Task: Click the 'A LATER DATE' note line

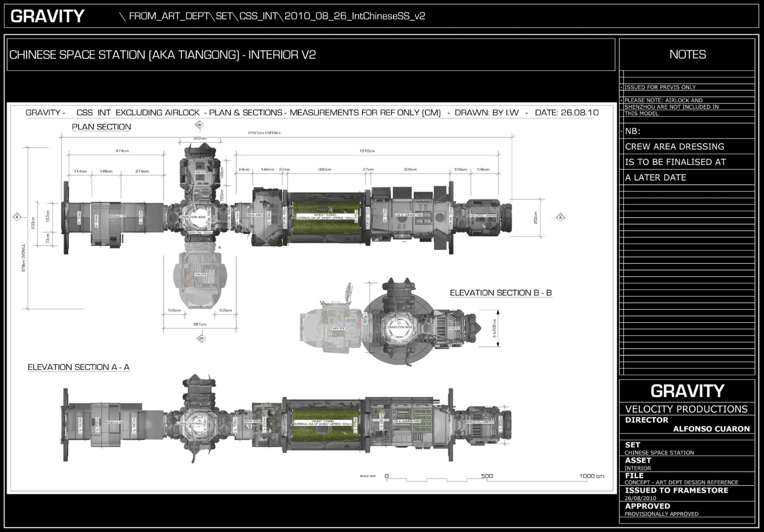Action: pos(656,177)
